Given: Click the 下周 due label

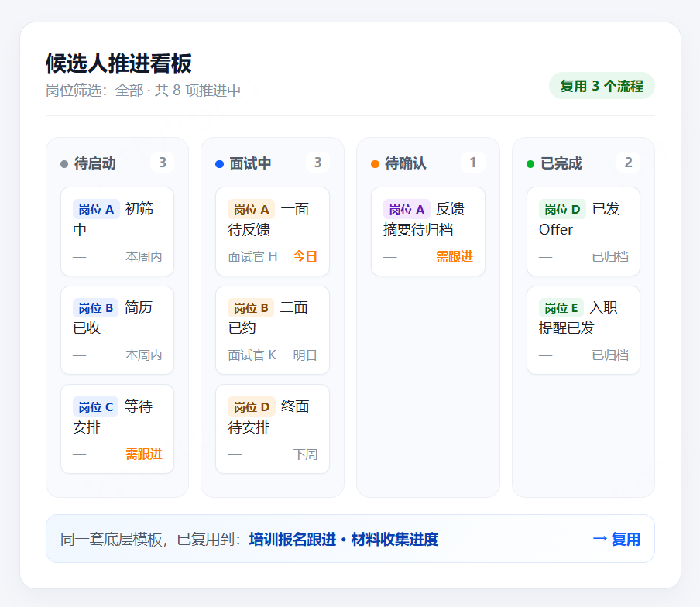Looking at the screenshot, I should tap(305, 454).
